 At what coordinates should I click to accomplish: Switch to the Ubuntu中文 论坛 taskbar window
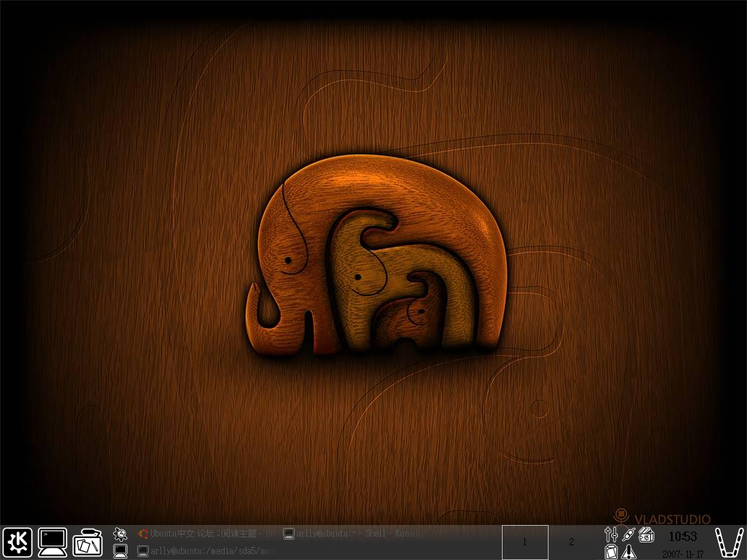(x=206, y=533)
